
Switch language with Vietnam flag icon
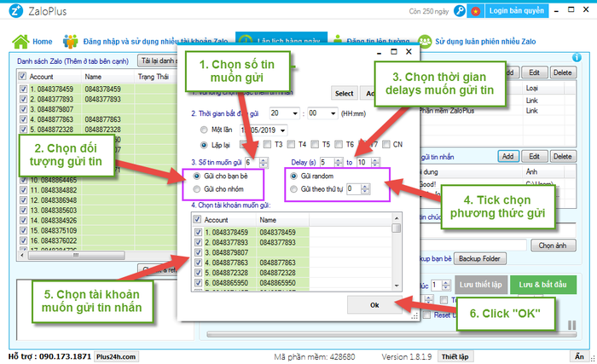tap(475, 11)
